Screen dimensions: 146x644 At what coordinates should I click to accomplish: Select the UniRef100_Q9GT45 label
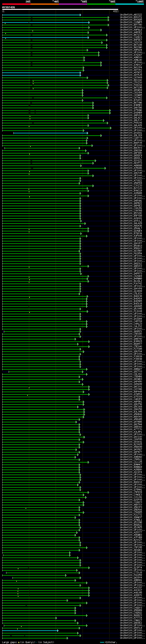click(x=131, y=173)
